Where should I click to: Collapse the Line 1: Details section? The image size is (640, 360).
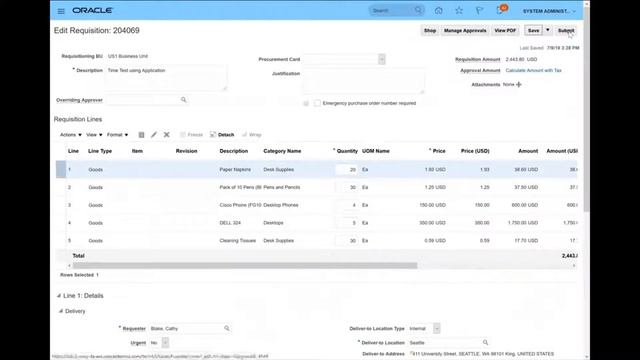coord(59,296)
